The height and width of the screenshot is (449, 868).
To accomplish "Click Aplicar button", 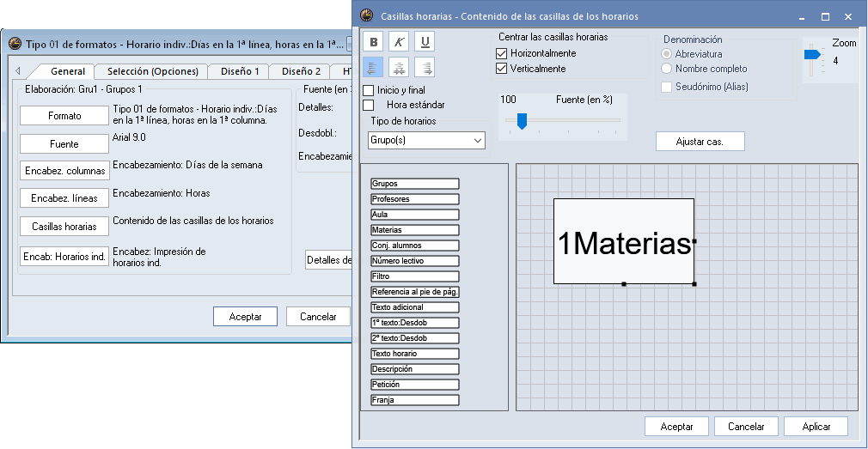I will click(816, 427).
